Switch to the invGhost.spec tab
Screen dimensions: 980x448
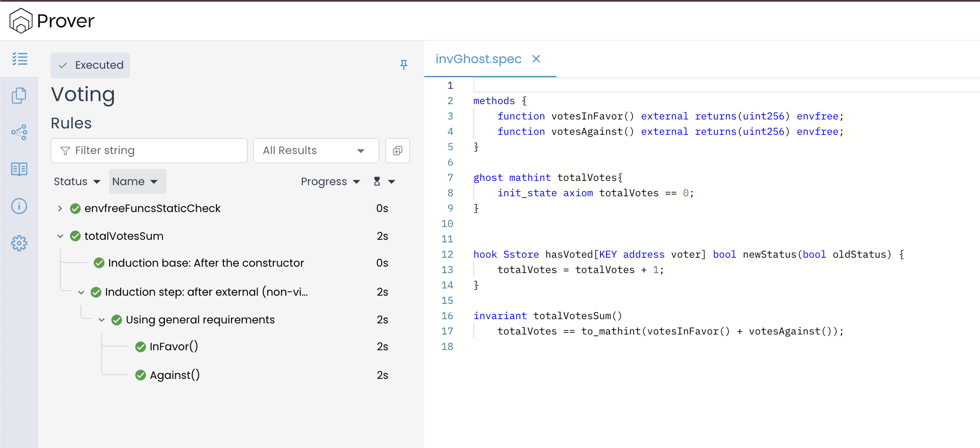478,59
